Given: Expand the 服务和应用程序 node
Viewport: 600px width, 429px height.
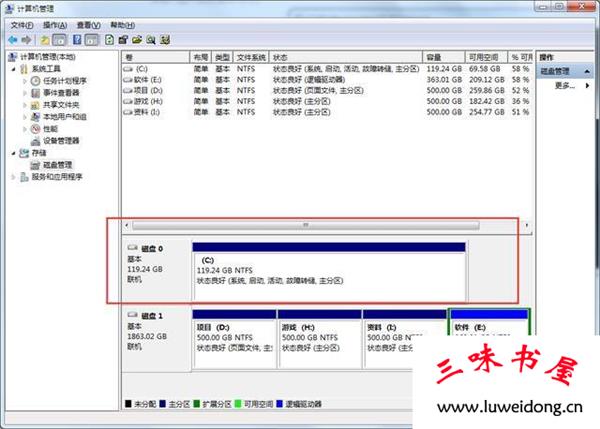Looking at the screenshot, I should 13,177.
